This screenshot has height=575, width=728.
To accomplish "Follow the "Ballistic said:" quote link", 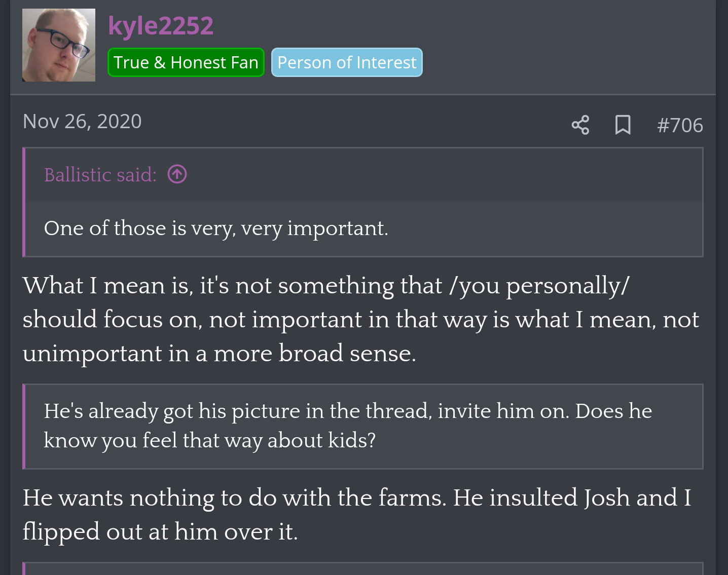I will tap(100, 175).
